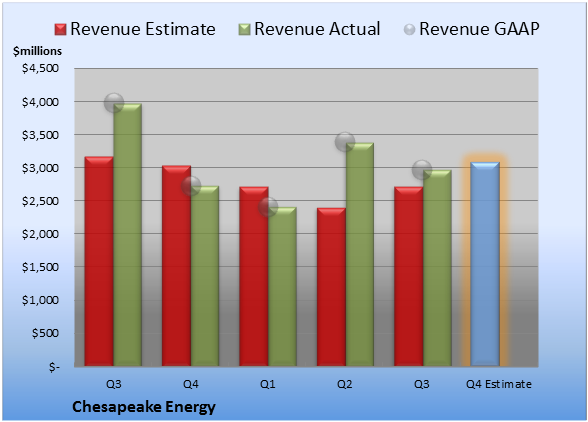
Task: Click the GAAP marker above Q4 bars
Action: pyautogui.click(x=191, y=186)
